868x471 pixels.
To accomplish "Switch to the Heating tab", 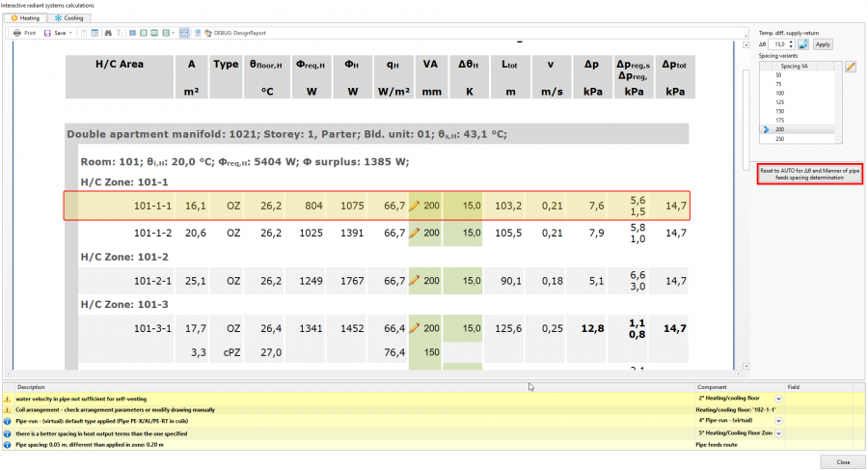I will 25,17.
